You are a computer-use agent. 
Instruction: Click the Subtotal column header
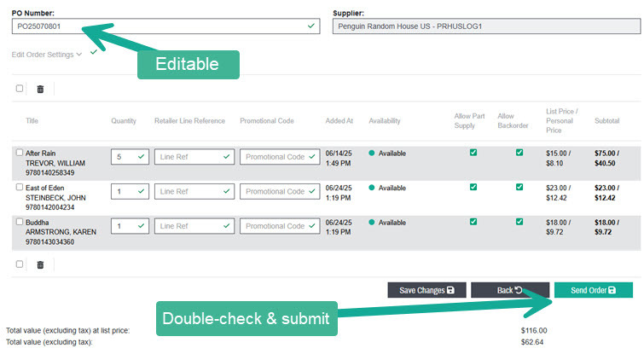(x=607, y=121)
